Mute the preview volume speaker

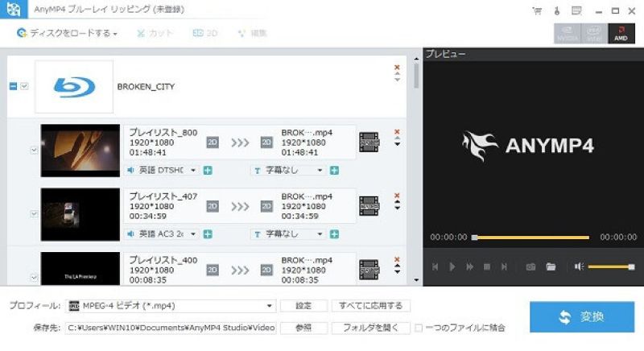[x=579, y=266]
